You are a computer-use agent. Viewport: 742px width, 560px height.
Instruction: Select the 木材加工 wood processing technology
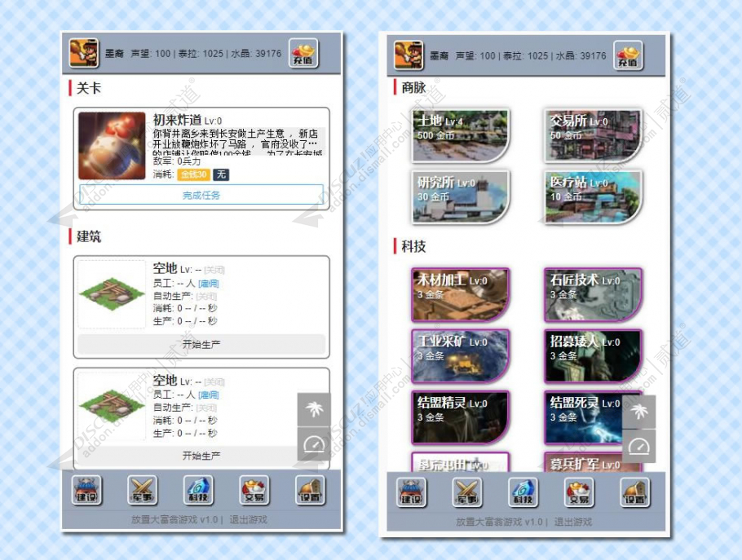click(461, 295)
